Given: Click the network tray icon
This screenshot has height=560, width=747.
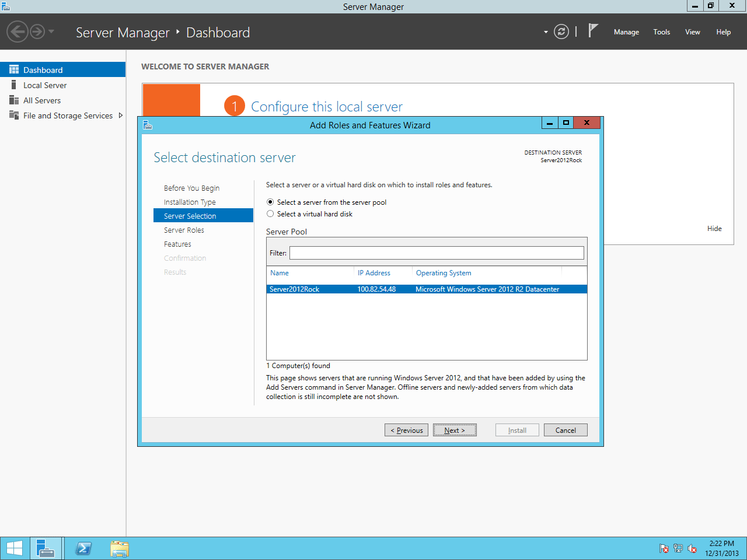Looking at the screenshot, I should [678, 548].
